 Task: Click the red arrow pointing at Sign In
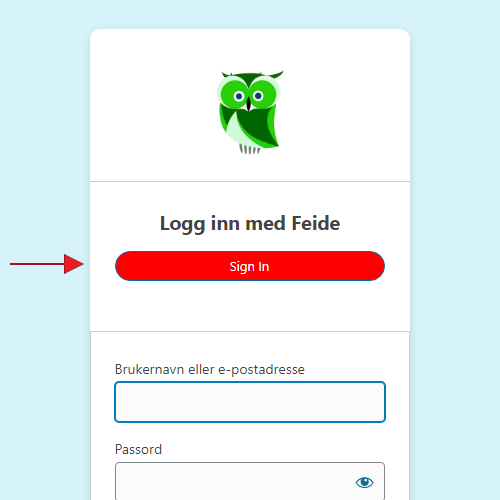pos(47,264)
